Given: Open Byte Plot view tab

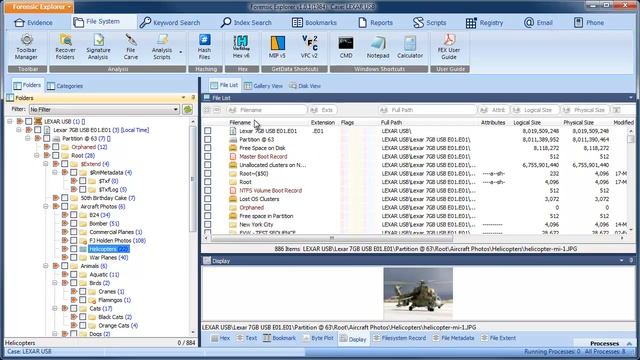Looking at the screenshot, I should coord(318,338).
